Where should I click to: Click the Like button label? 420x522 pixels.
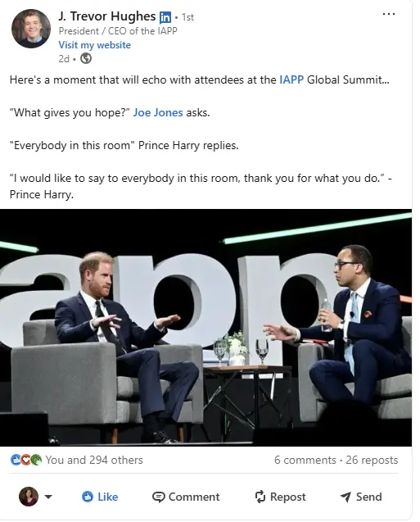click(108, 497)
